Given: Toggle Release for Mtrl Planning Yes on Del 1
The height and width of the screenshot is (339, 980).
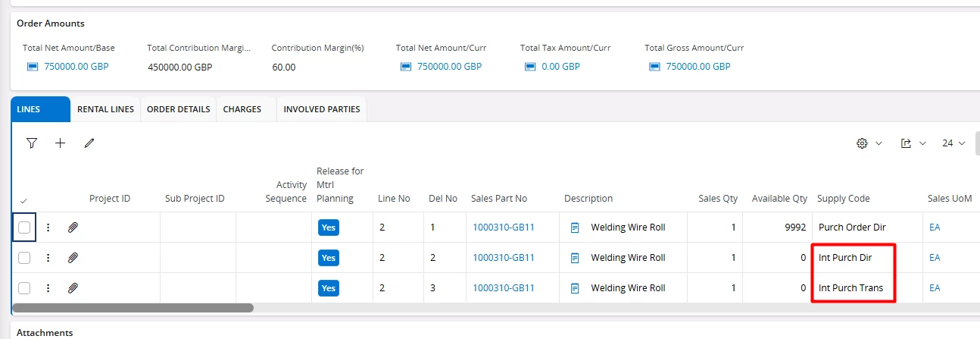Looking at the screenshot, I should 329,227.
